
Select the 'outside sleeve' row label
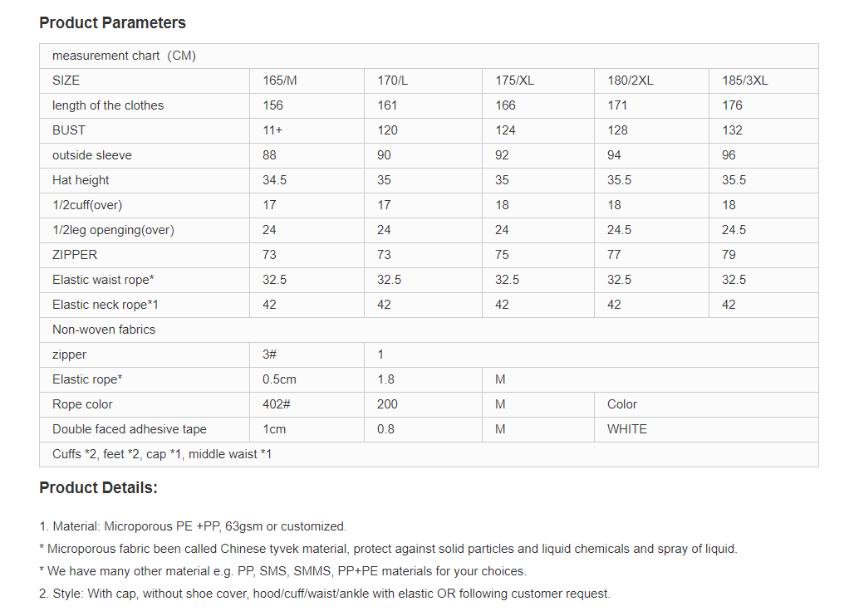(x=92, y=155)
